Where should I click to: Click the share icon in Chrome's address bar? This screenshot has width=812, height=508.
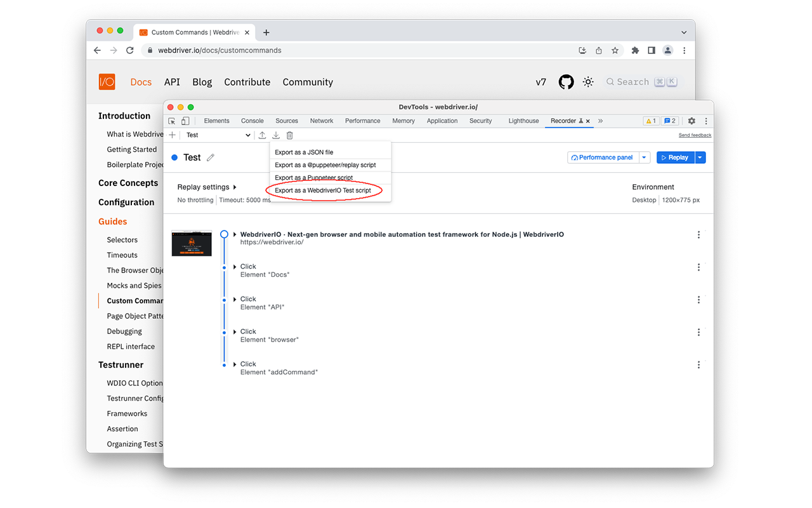pyautogui.click(x=599, y=50)
